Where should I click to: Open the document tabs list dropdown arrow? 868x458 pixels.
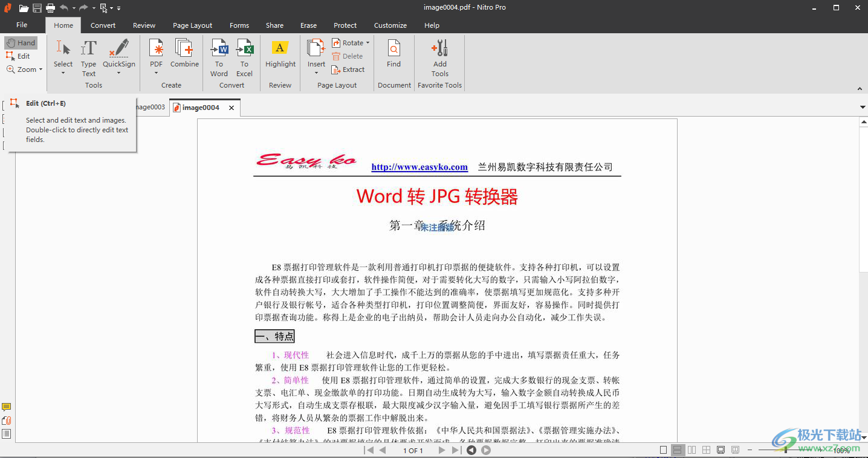pyautogui.click(x=863, y=108)
